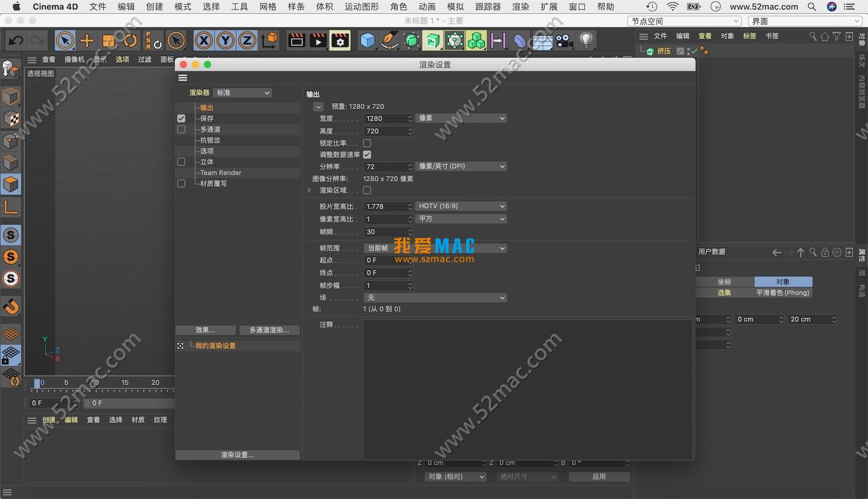Click the Snap magnet icon
This screenshot has height=499, width=868.
[x=11, y=307]
